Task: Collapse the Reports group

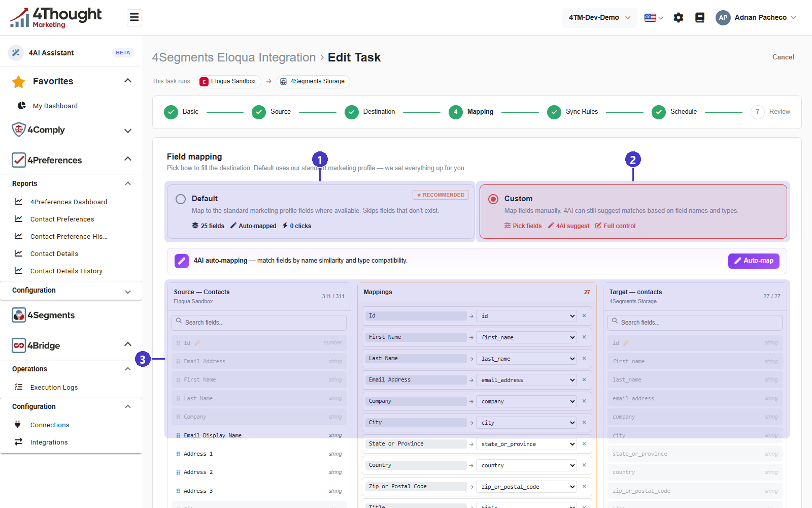Action: [x=128, y=183]
